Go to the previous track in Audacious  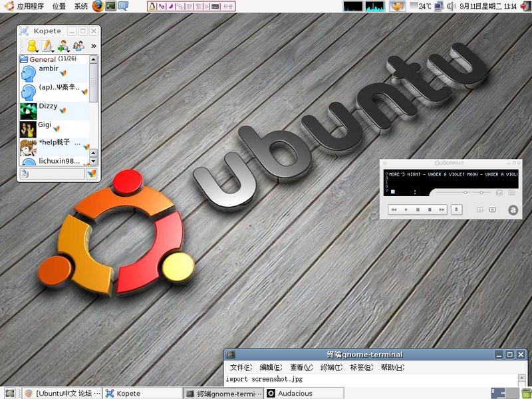(x=394, y=209)
